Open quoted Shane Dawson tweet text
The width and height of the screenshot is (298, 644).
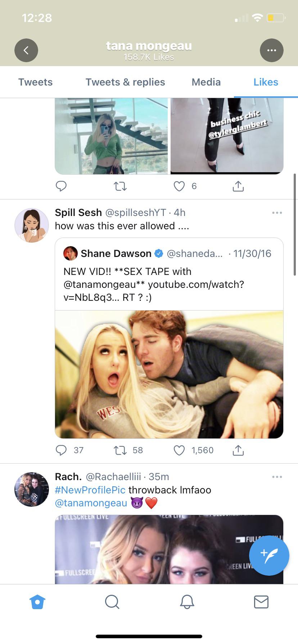click(154, 284)
